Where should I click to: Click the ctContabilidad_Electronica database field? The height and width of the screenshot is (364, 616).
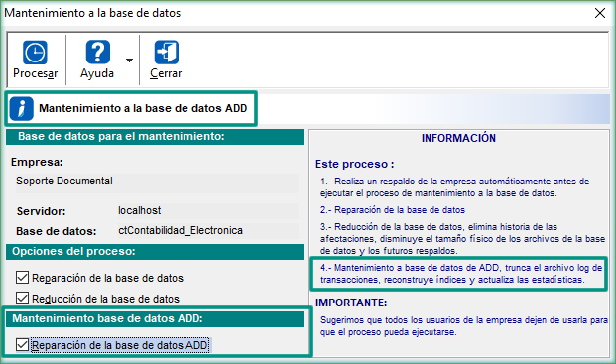208,230
